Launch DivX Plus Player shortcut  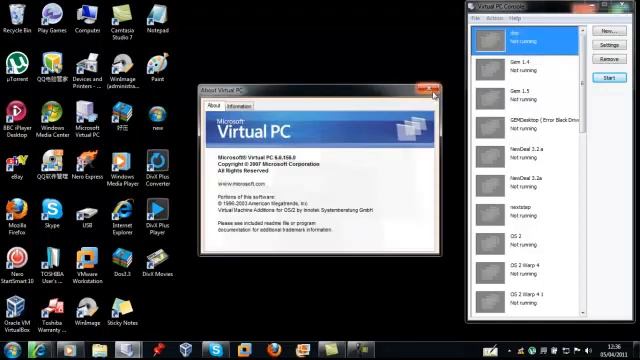pyautogui.click(x=158, y=217)
